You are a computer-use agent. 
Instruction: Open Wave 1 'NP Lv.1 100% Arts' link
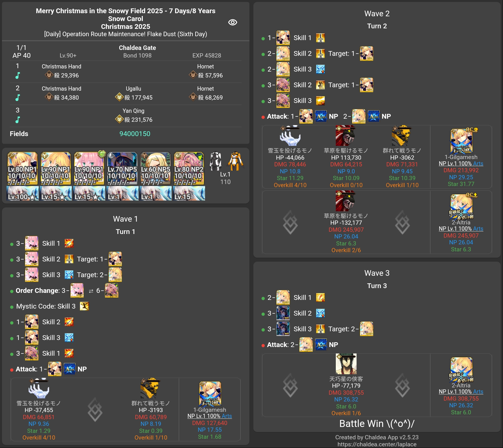210,416
